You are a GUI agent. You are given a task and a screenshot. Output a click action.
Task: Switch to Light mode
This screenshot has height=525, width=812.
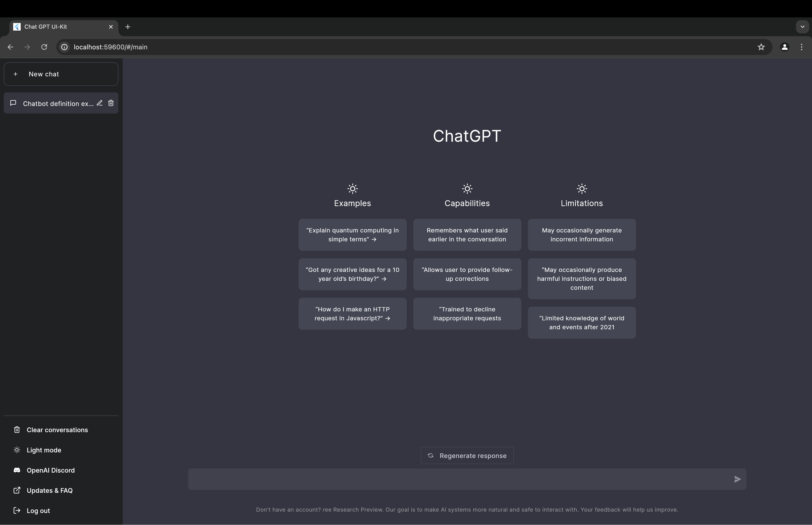[44, 450]
